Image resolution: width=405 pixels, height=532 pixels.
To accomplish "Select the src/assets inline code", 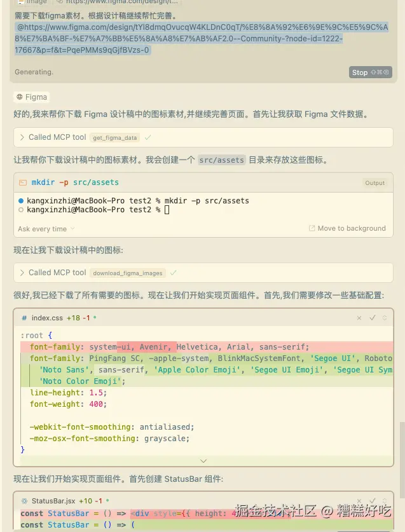I will click(x=222, y=160).
